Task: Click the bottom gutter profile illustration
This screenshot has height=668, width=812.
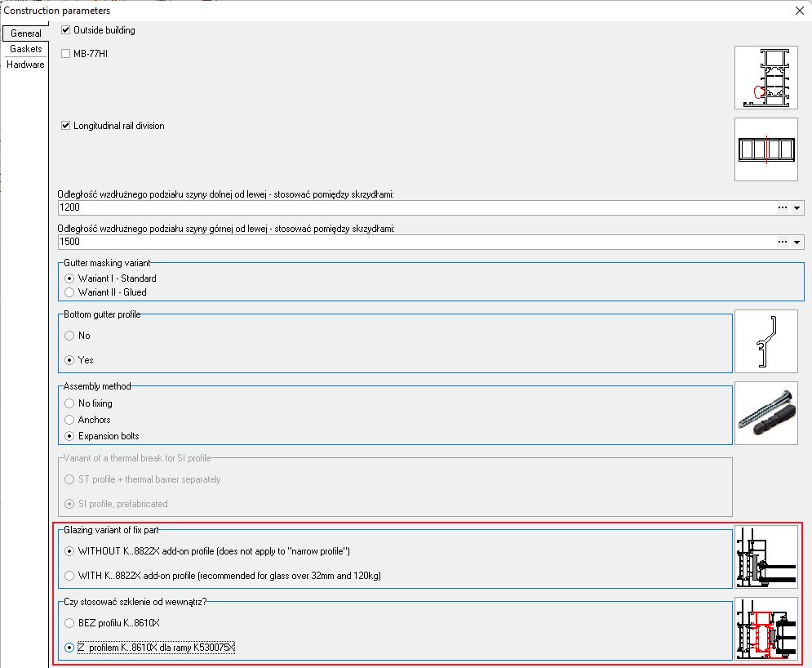Action: point(765,341)
